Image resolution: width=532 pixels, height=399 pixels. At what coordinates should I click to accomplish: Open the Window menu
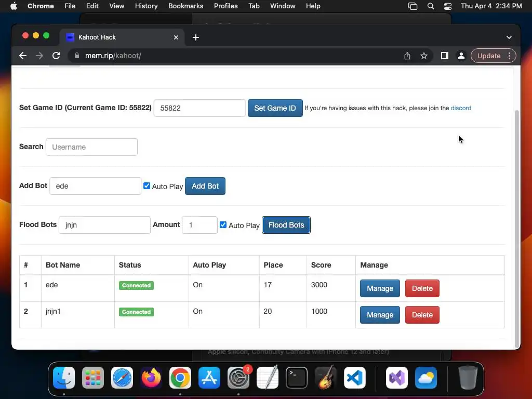pyautogui.click(x=283, y=6)
